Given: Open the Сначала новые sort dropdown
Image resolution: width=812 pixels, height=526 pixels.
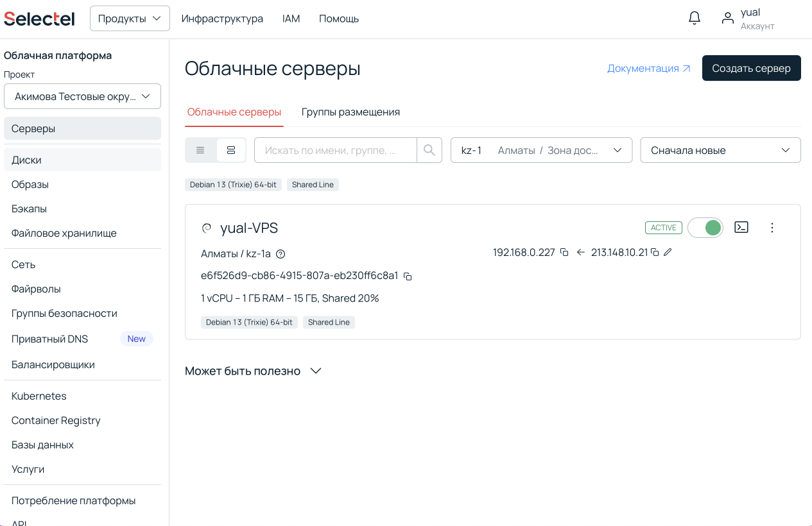Looking at the screenshot, I should [x=721, y=150].
